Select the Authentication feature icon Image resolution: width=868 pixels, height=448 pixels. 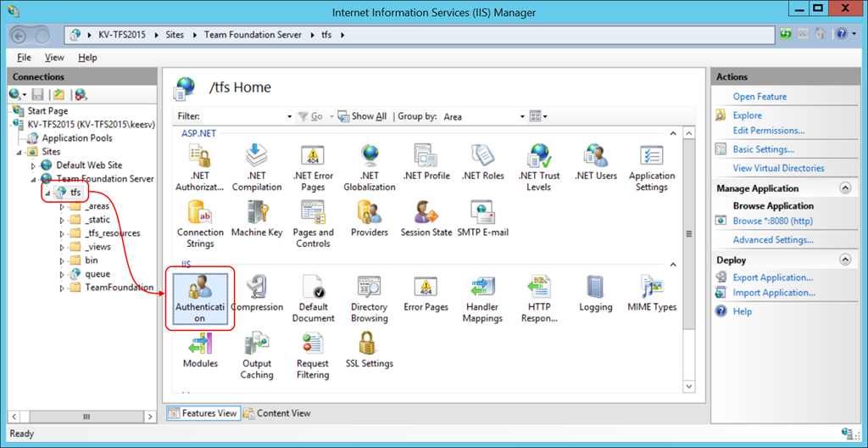coord(200,299)
